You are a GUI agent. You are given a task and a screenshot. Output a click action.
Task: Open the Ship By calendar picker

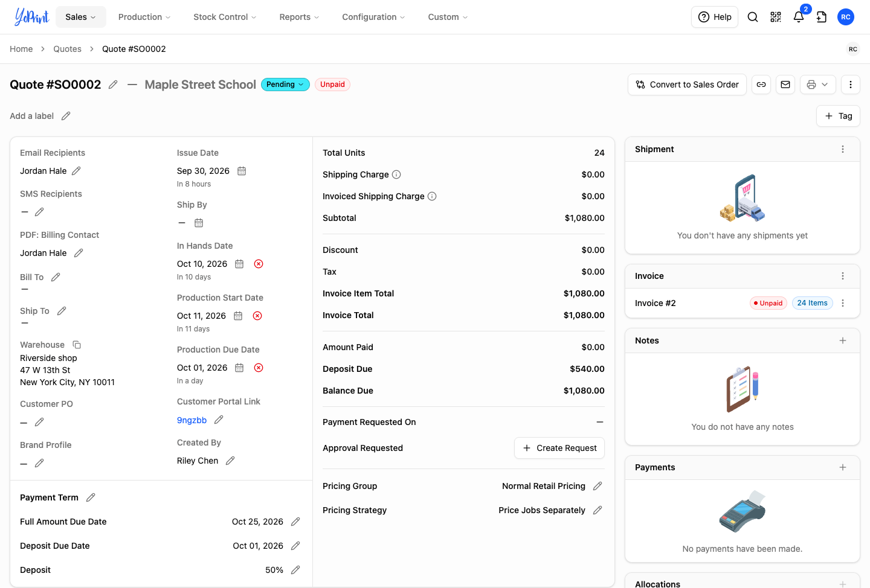click(x=199, y=223)
